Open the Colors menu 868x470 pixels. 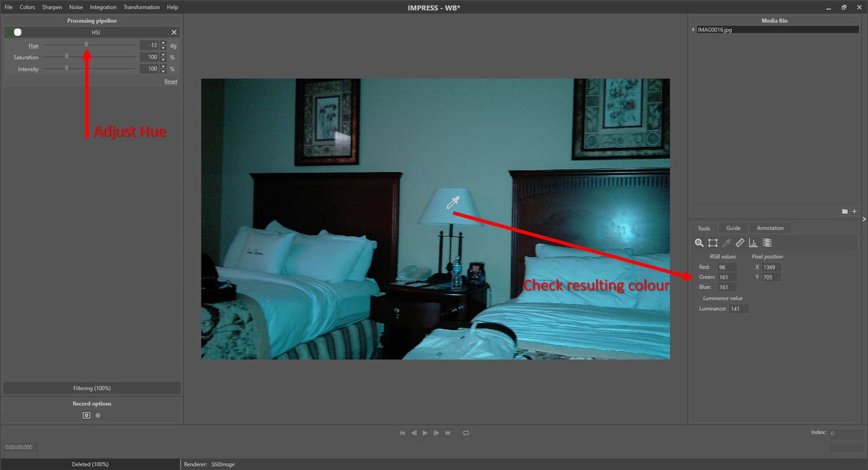(x=27, y=7)
